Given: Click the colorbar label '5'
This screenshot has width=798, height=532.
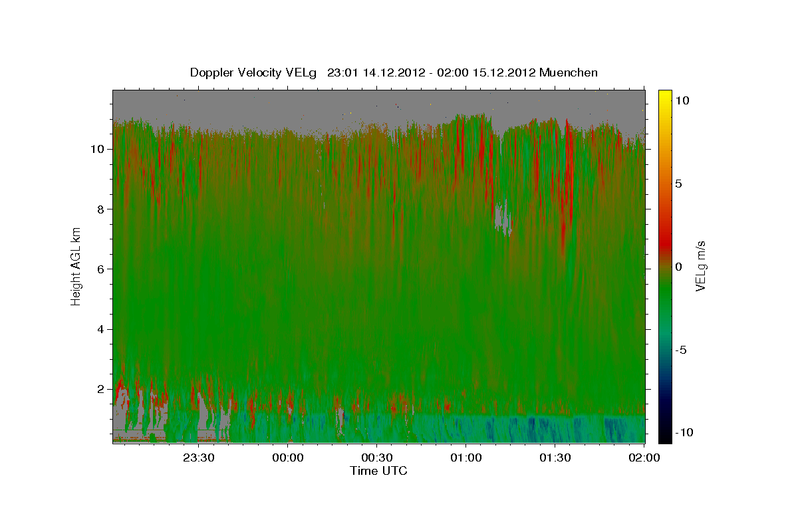Looking at the screenshot, I should (x=678, y=184).
